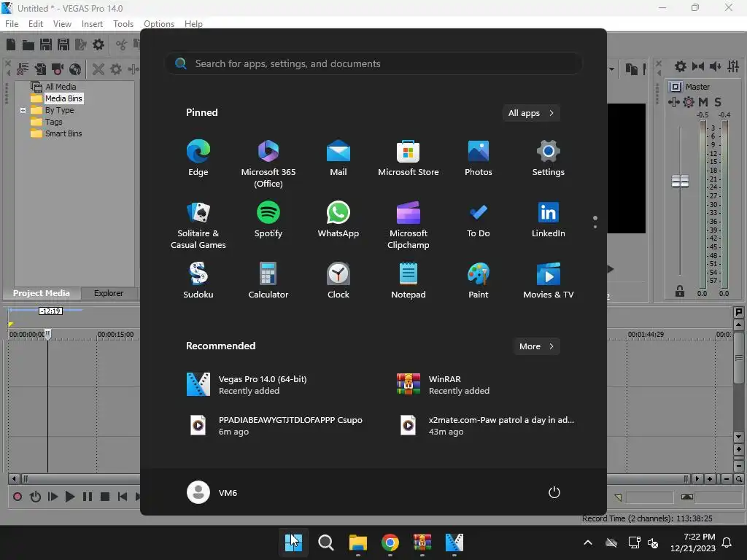Open Microsoft Store pinned app
The image size is (747, 560).
(409, 158)
